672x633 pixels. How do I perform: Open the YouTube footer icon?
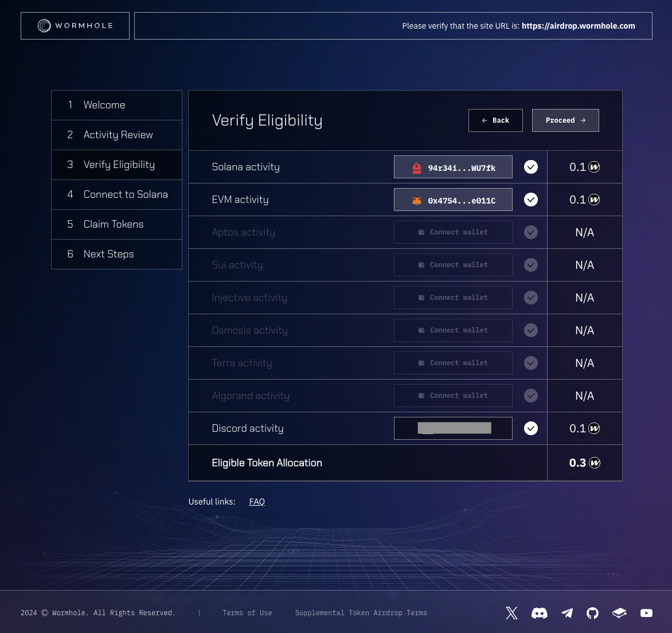pos(646,613)
